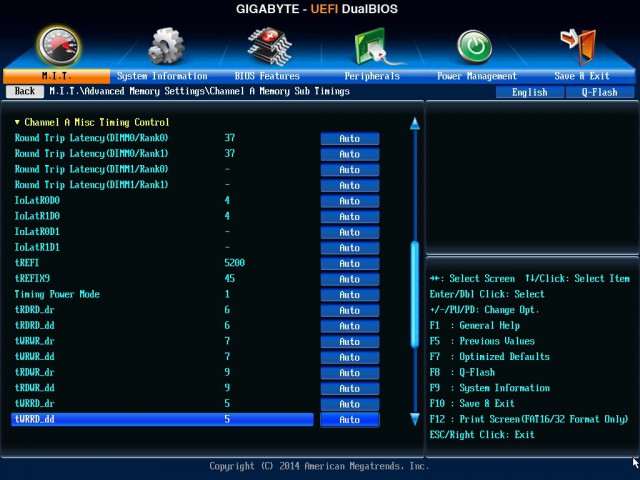Open the Save & Exit tab
The width and height of the screenshot is (640, 480).
point(582,76)
